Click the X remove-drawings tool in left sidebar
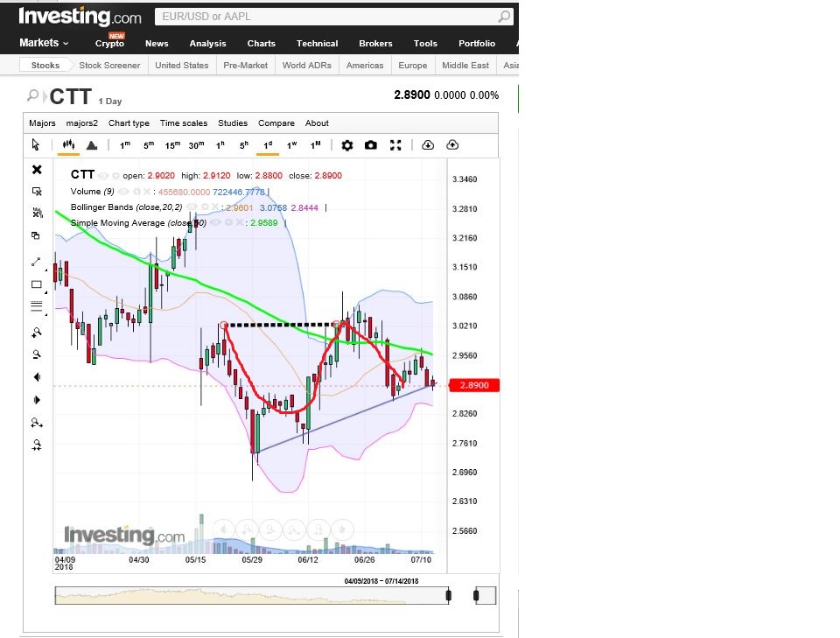This screenshot has width=840, height=638. tap(37, 169)
